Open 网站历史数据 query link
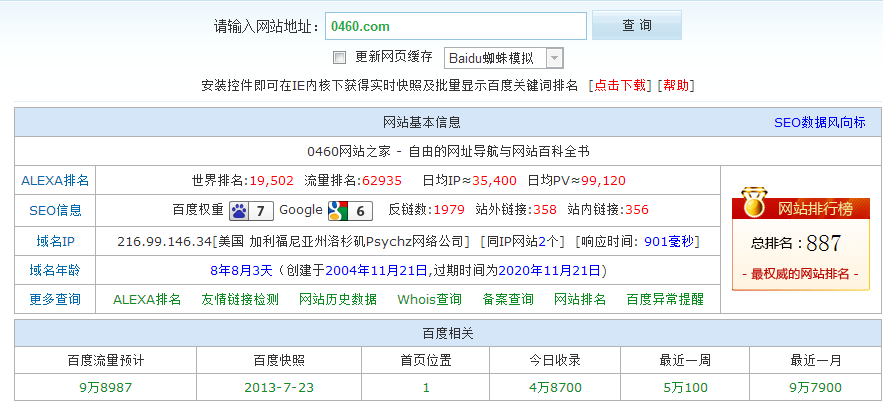This screenshot has width=883, height=402. [x=338, y=299]
